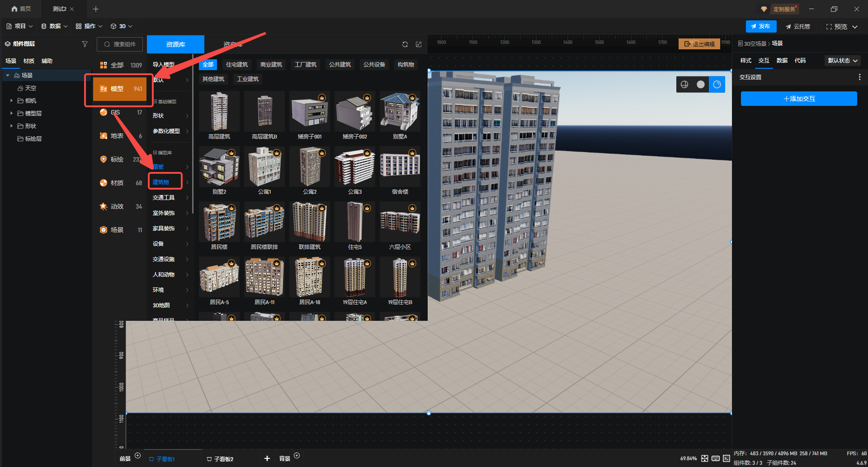Open the 默认状态 dropdown

(842, 61)
